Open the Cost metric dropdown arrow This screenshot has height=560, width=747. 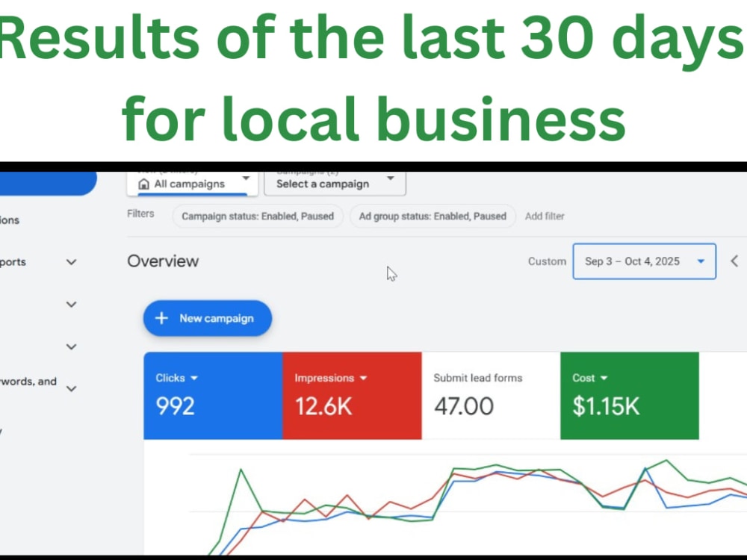click(604, 378)
